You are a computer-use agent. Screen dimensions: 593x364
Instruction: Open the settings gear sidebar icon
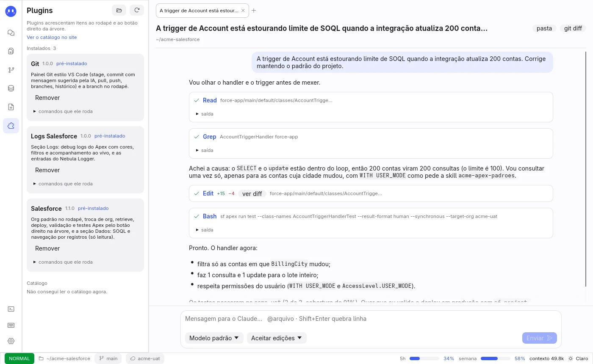click(11, 341)
